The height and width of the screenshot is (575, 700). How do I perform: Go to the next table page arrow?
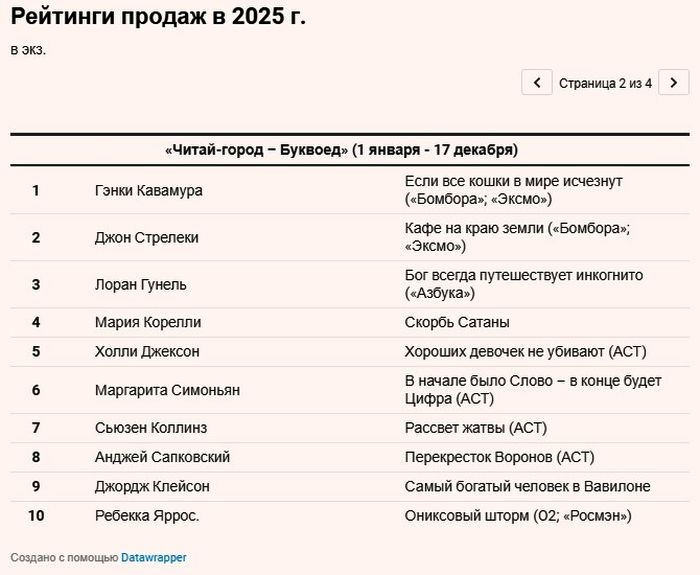pyautogui.click(x=674, y=83)
